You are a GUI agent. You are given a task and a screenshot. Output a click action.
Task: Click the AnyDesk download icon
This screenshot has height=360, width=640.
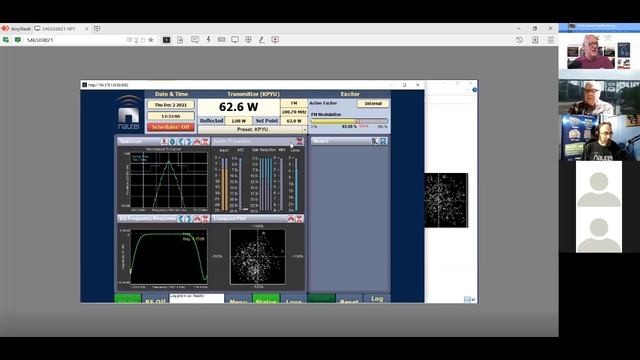(x=535, y=40)
